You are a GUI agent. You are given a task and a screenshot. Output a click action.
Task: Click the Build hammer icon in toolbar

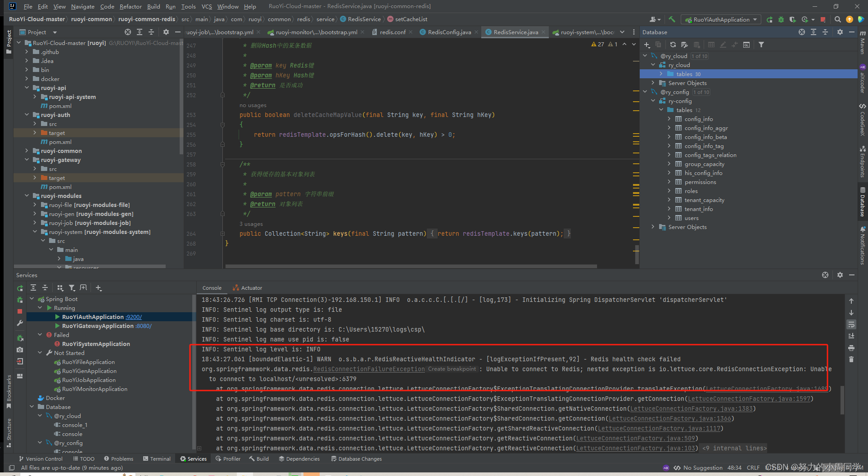[672, 19]
